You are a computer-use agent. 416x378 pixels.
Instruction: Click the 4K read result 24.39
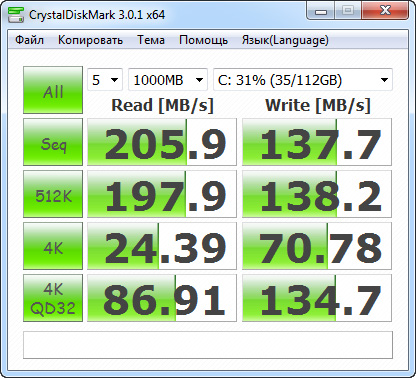[162, 246]
